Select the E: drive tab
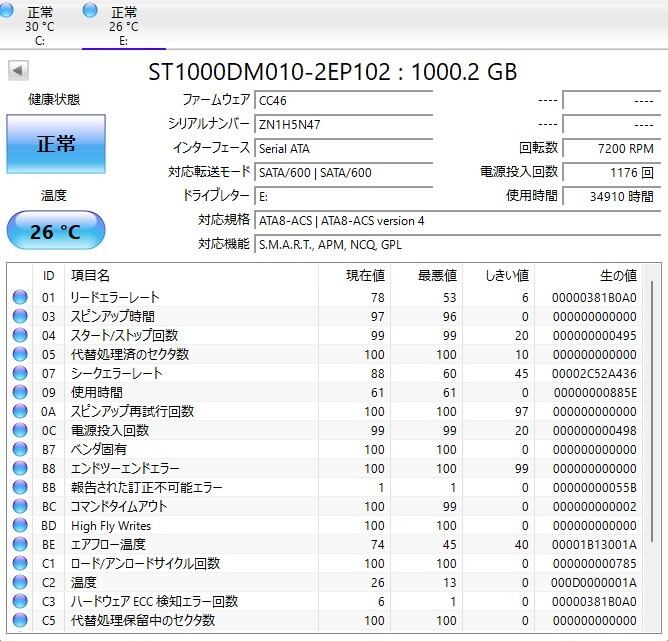This screenshot has width=668, height=641. 123,25
